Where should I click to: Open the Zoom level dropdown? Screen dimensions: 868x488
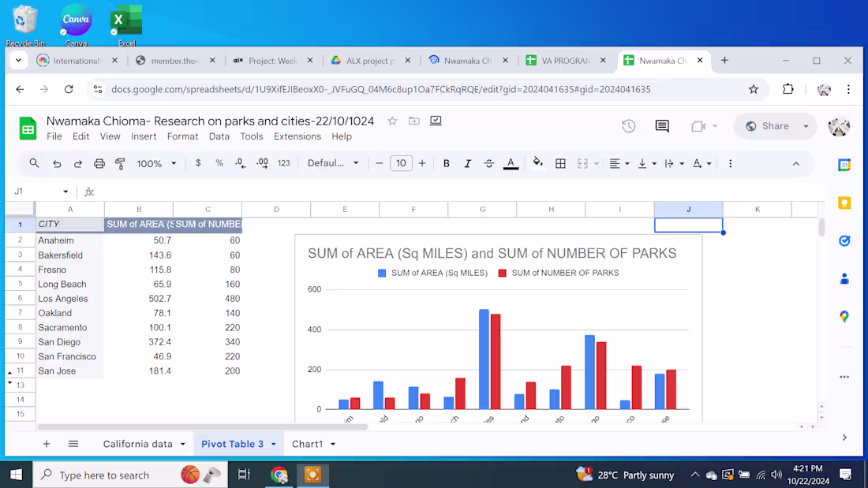point(156,163)
